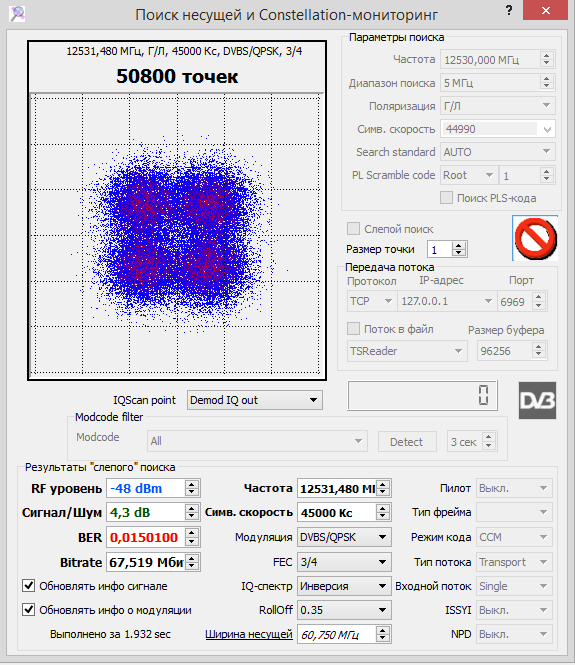575x665 pixels.
Task: Click the Bitrate spinner arrows
Action: point(192,562)
